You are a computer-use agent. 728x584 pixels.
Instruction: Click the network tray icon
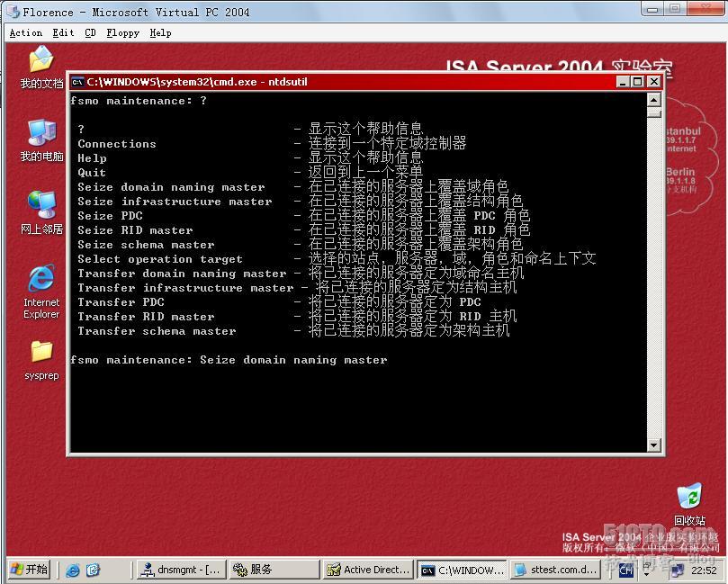tap(677, 571)
